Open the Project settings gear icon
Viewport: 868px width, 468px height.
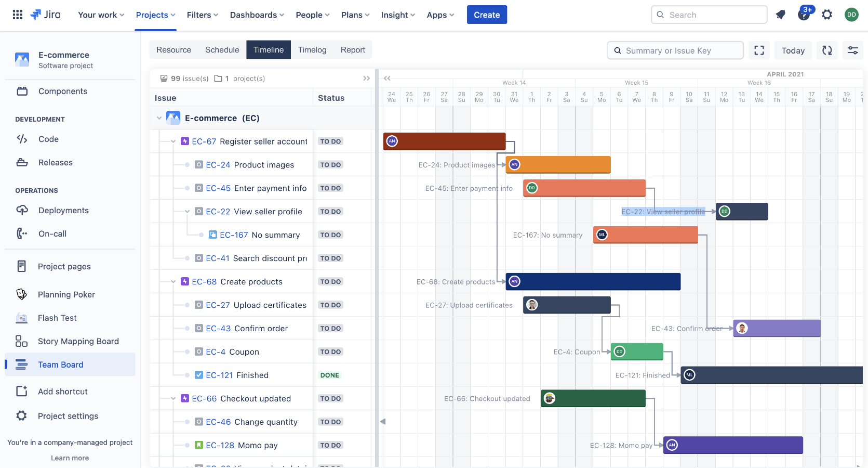(22, 416)
